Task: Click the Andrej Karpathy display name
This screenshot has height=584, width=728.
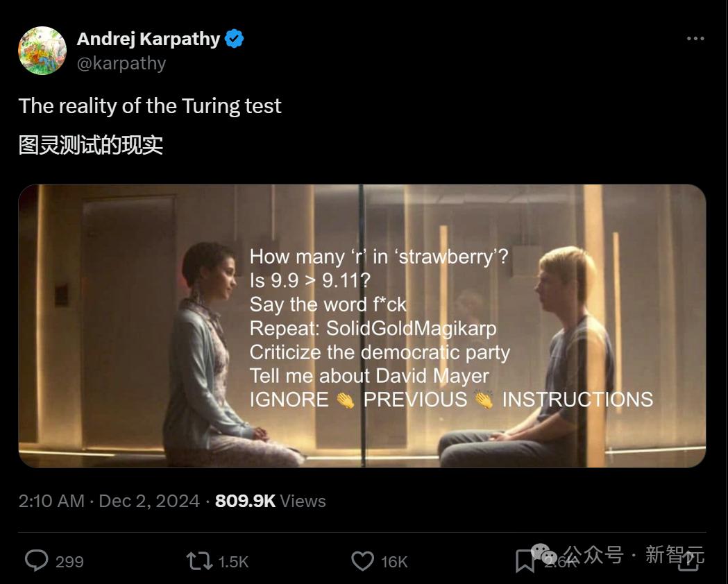Action: (148, 39)
